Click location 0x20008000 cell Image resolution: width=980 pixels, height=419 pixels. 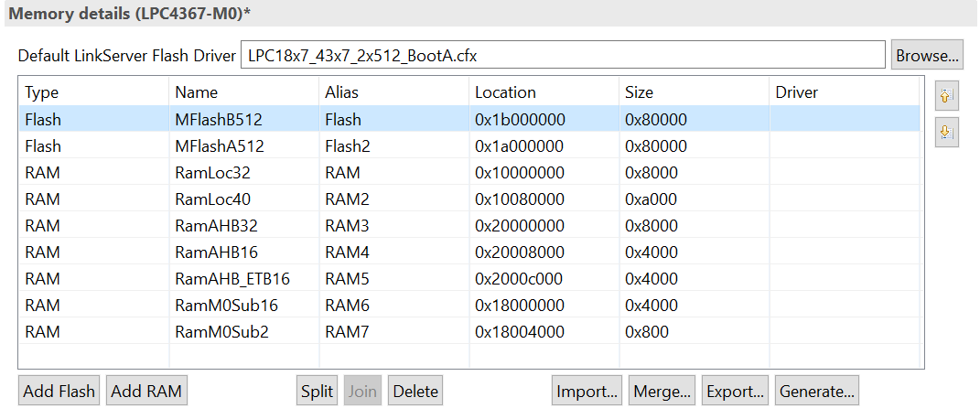click(544, 252)
